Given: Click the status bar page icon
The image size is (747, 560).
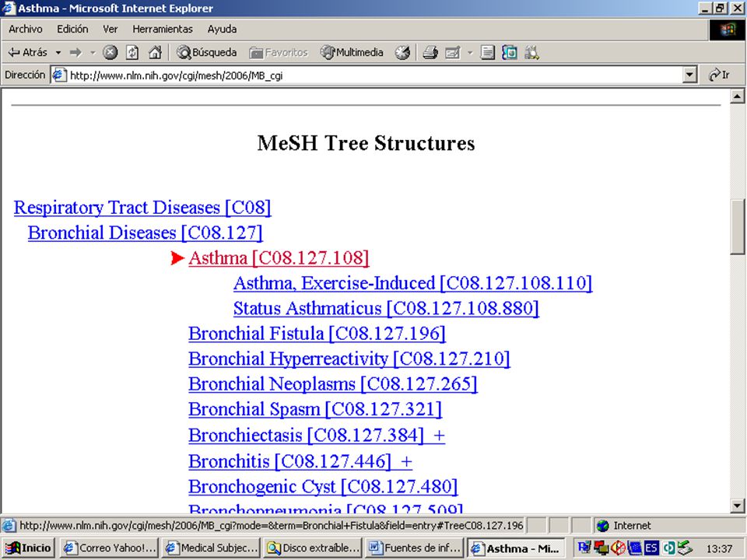Looking at the screenshot, I should 8,526.
